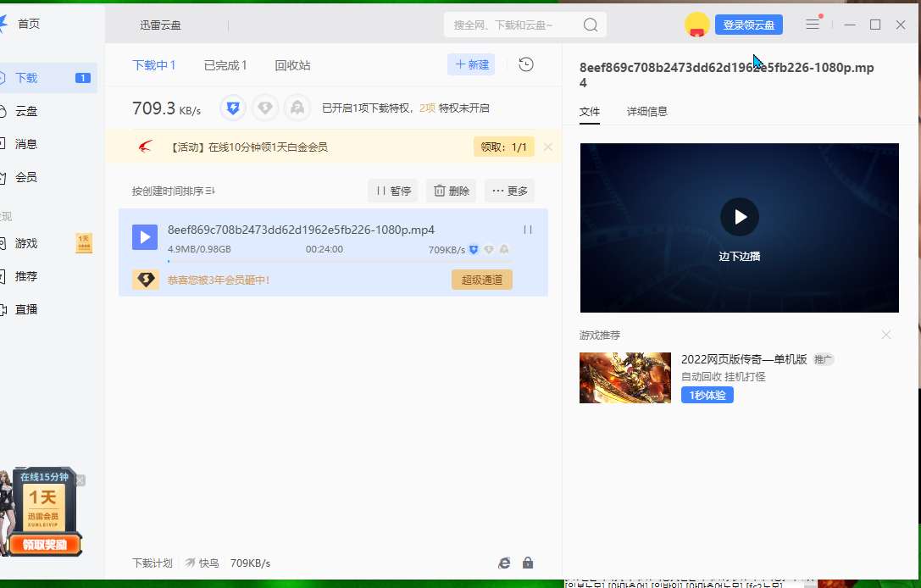
Task: Click the 领取奖励 button on the promo card
Action: (x=45, y=545)
